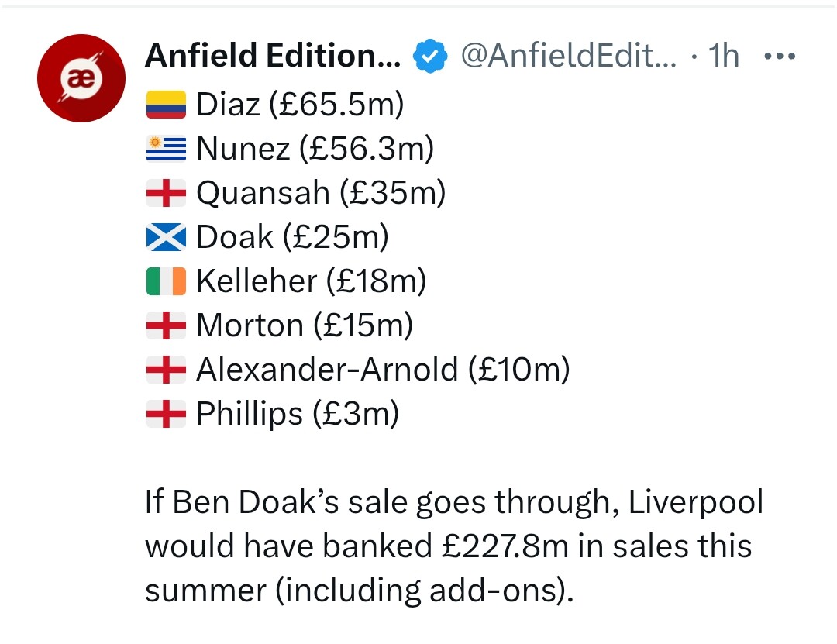Click the Scotland flag beside Doak
Screen dimensions: 837x644
[167, 237]
